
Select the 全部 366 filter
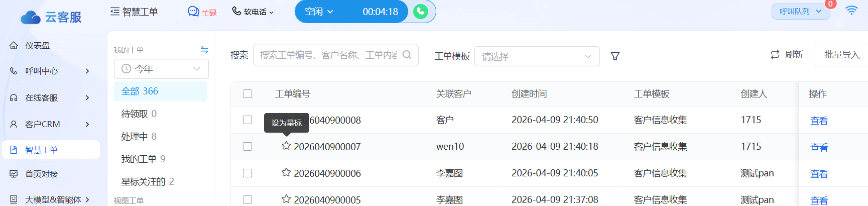[x=161, y=91]
